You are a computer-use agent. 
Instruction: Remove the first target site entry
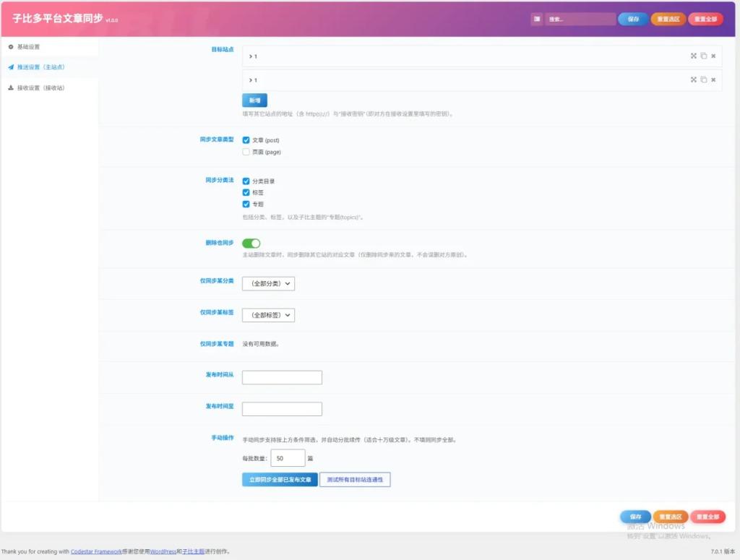coord(713,56)
